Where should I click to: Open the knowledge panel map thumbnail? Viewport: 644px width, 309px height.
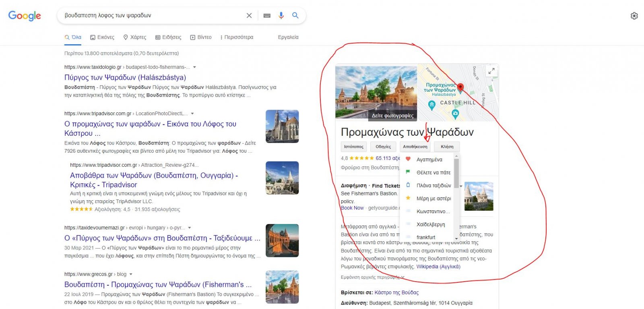tap(458, 92)
